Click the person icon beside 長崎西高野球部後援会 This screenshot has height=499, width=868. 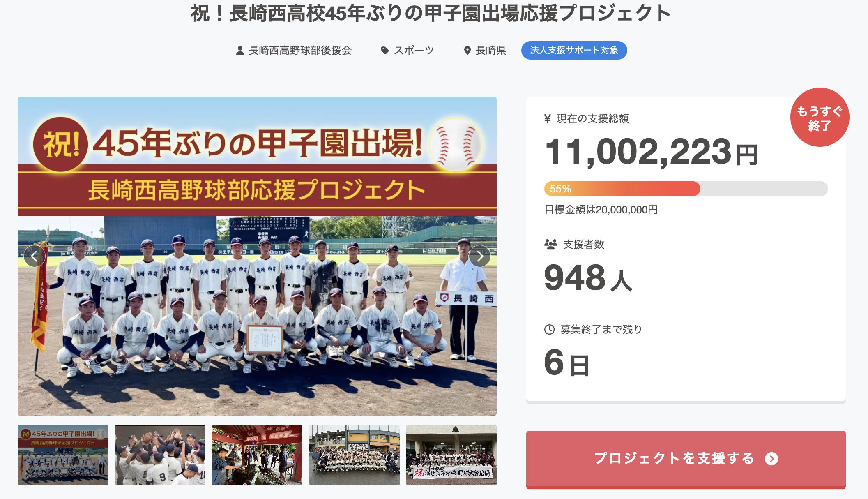click(240, 51)
